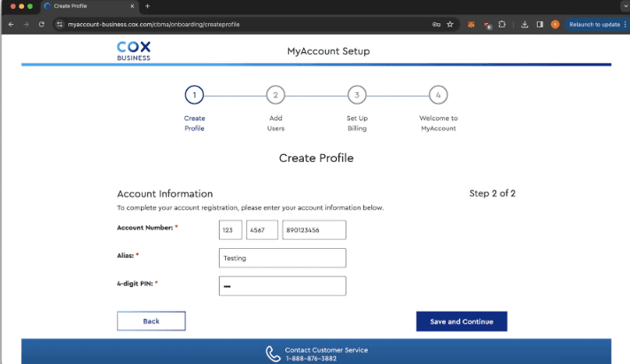
Task: Select step 2 Add Users circle
Action: [x=276, y=95]
